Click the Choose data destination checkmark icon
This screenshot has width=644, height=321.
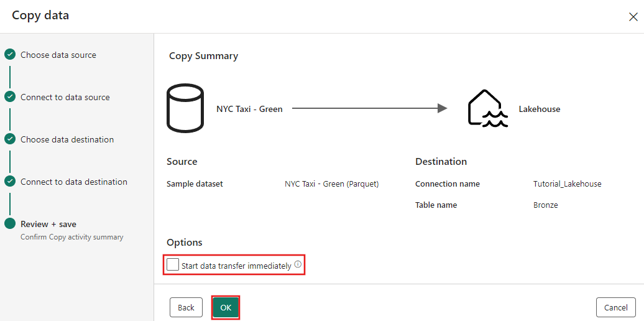(x=10, y=139)
